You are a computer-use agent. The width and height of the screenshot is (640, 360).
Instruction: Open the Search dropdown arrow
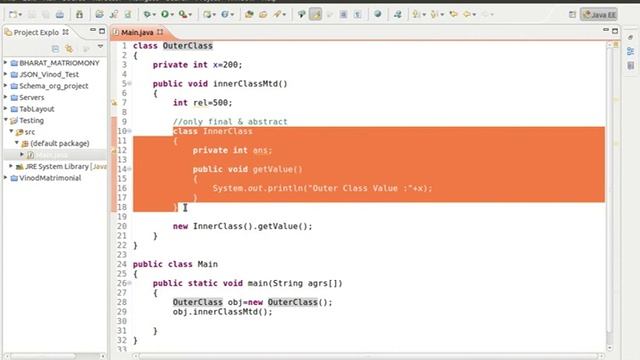coord(284,15)
